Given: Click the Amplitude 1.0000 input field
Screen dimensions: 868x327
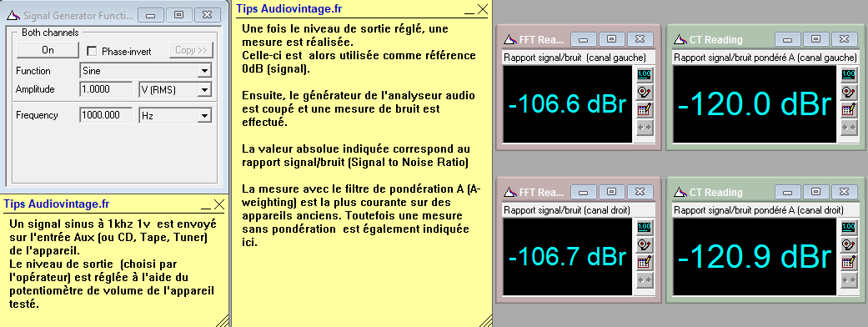Looking at the screenshot, I should click(106, 89).
